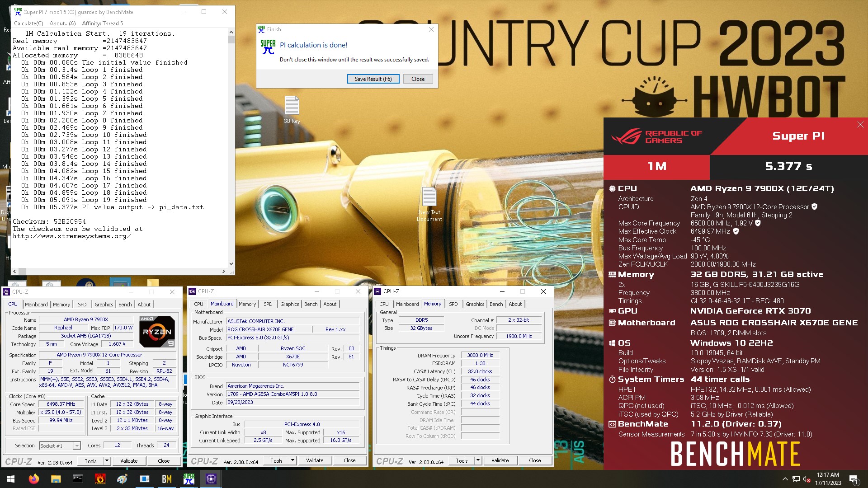
Task: Click the Super PI horizontal scroll-left arrow
Action: 15,272
